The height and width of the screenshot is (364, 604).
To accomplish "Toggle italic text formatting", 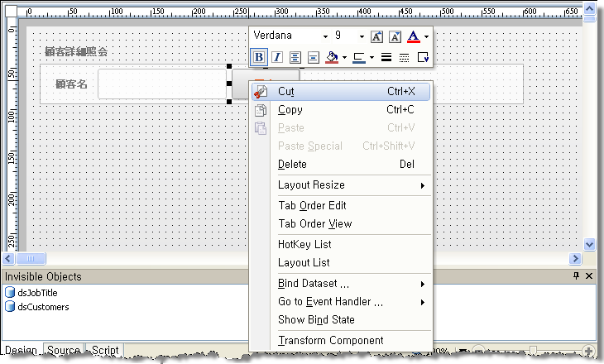I will pyautogui.click(x=276, y=57).
